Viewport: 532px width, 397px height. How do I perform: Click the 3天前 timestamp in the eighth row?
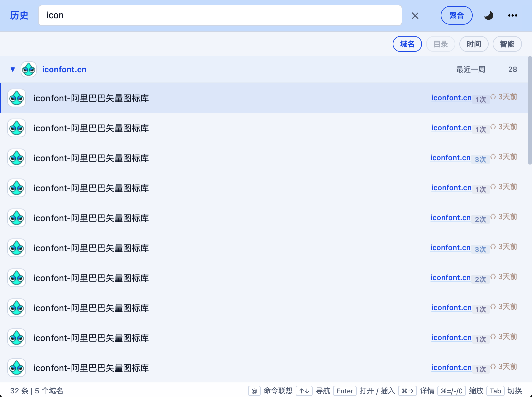click(x=508, y=306)
